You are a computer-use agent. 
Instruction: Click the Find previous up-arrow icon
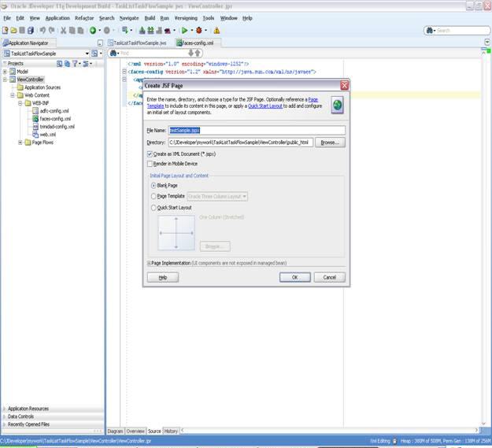point(198,53)
